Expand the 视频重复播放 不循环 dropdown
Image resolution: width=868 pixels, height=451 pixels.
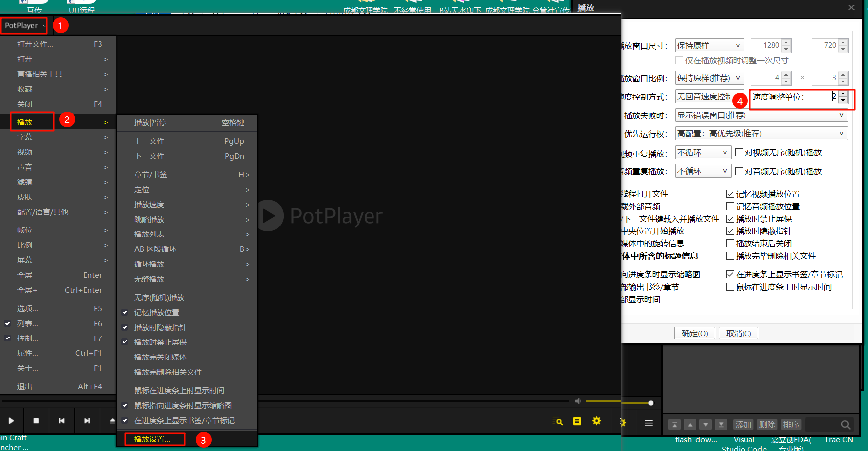[x=703, y=152]
